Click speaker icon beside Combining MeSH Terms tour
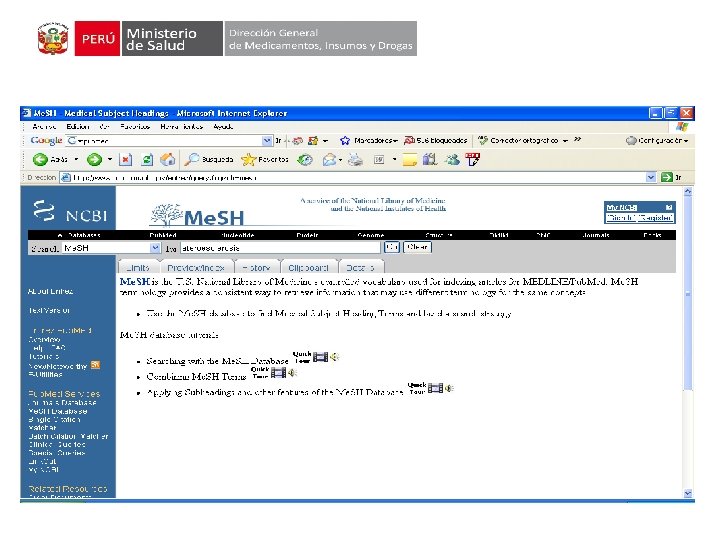 point(292,373)
